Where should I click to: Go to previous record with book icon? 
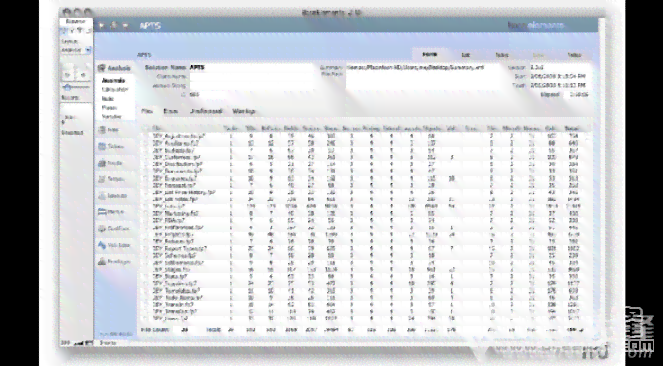click(x=68, y=75)
